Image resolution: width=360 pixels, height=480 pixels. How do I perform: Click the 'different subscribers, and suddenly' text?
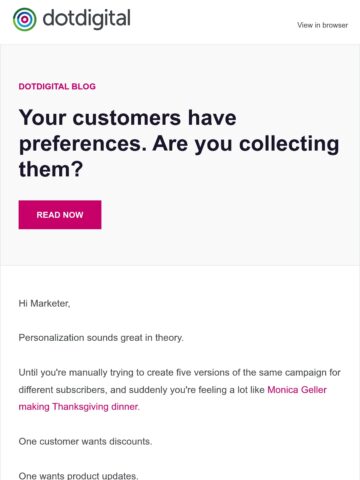click(x=93, y=390)
